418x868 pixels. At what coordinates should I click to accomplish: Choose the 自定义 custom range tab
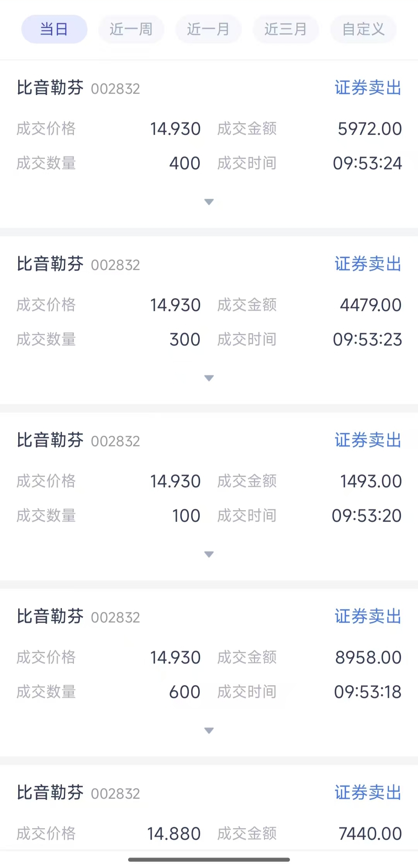coord(363,29)
